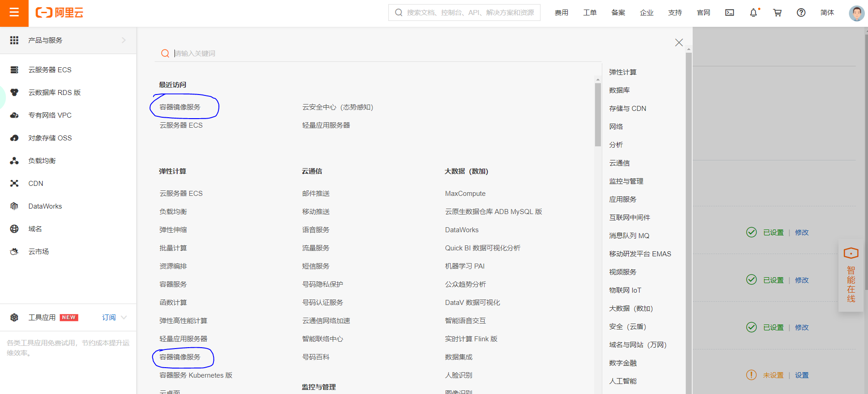Click the top search bar magnifier icon
This screenshot has height=394, width=868.
point(399,13)
